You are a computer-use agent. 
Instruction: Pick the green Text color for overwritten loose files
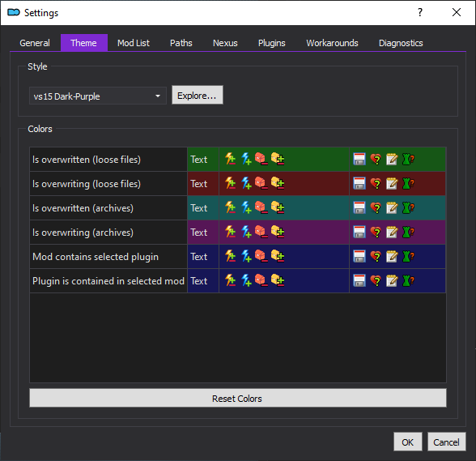[203, 160]
